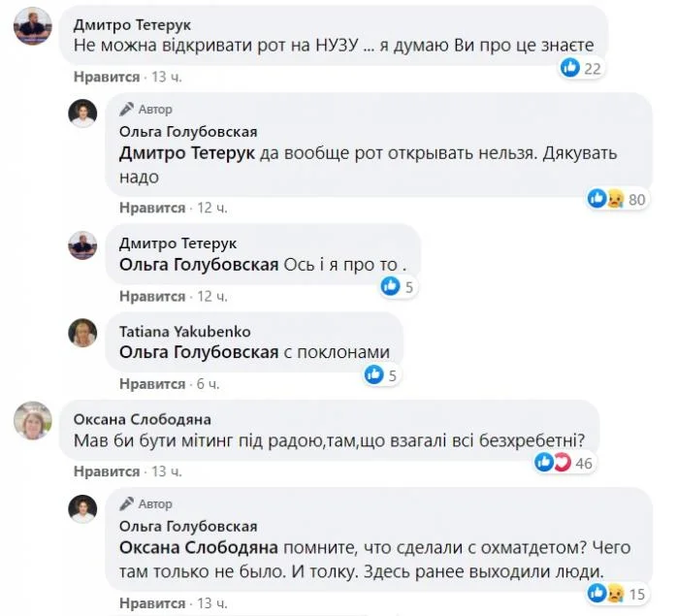
Task: Open Оксана Слободяна's profile via comment author name
Action: (x=143, y=419)
